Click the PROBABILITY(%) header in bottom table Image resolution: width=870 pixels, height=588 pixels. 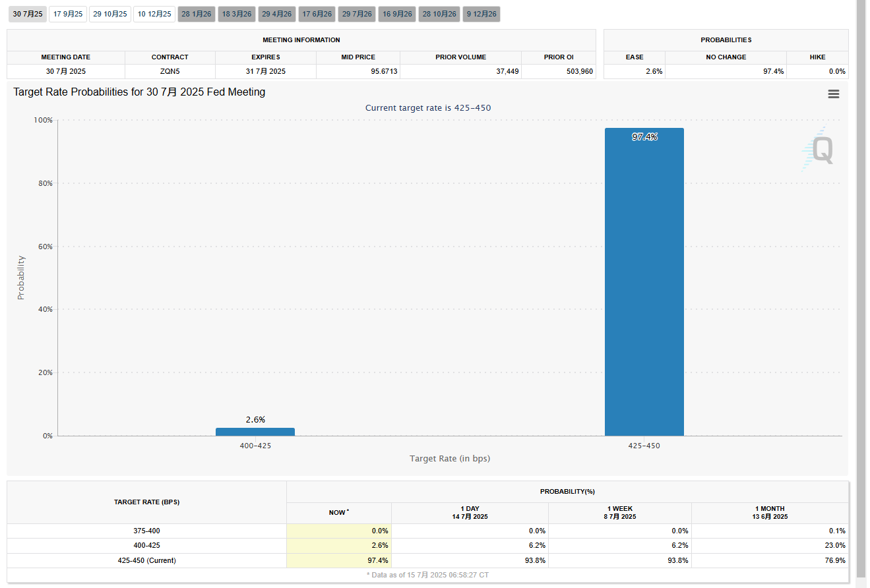pyautogui.click(x=567, y=492)
